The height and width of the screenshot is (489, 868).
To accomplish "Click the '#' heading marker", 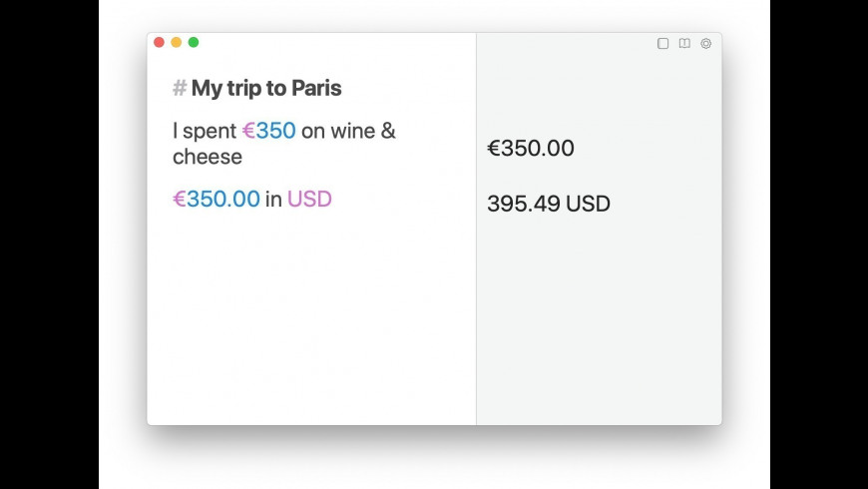I will click(x=180, y=89).
